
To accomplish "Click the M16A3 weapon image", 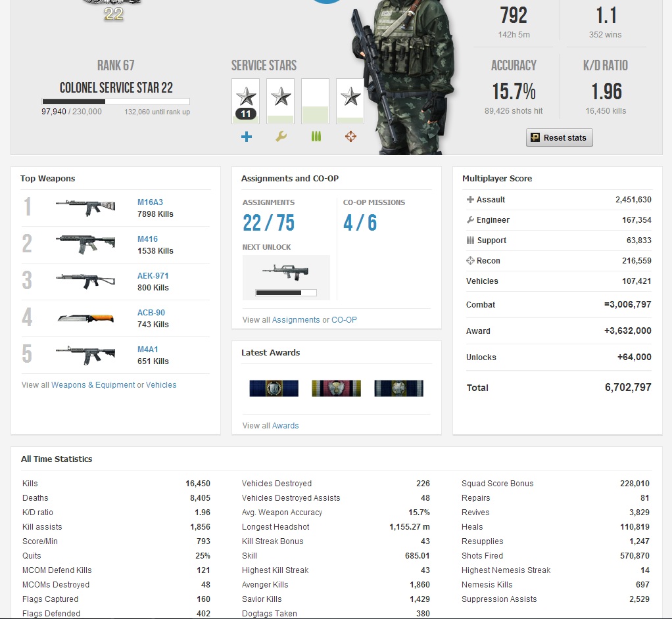I will click(x=85, y=208).
